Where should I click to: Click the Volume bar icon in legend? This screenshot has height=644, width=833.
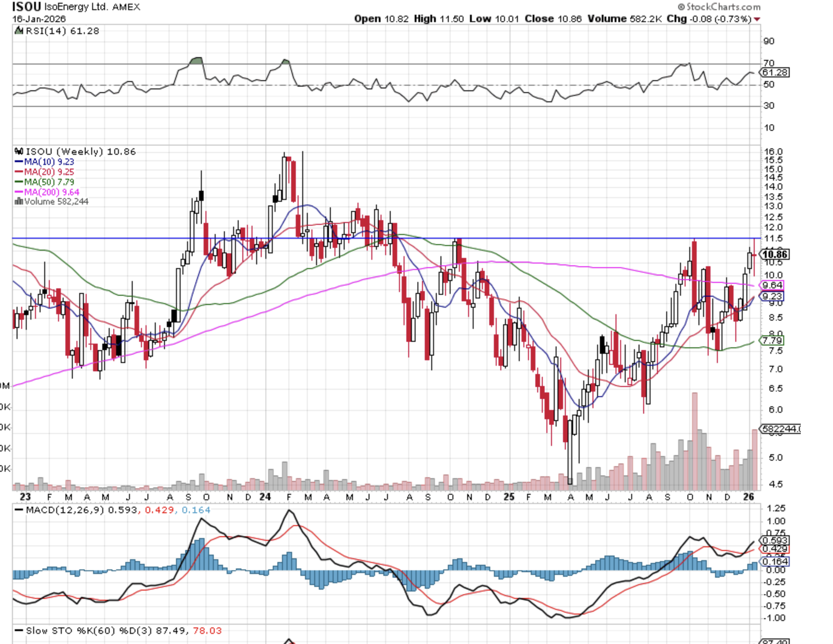coord(19,201)
